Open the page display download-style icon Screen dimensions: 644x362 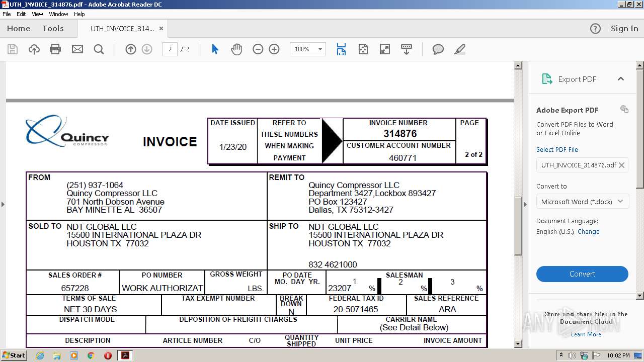coord(407,49)
